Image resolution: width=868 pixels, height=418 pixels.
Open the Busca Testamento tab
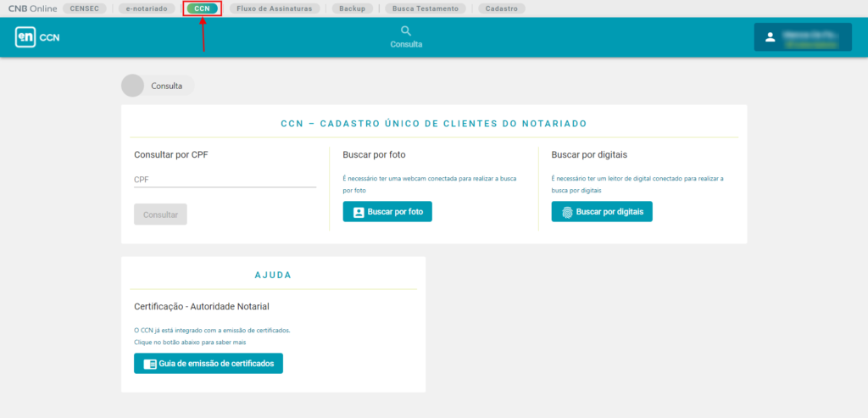426,8
